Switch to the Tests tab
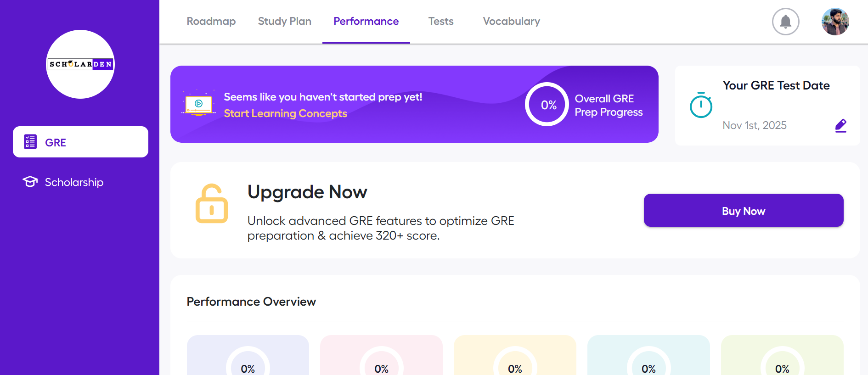This screenshot has width=868, height=375. [x=440, y=21]
